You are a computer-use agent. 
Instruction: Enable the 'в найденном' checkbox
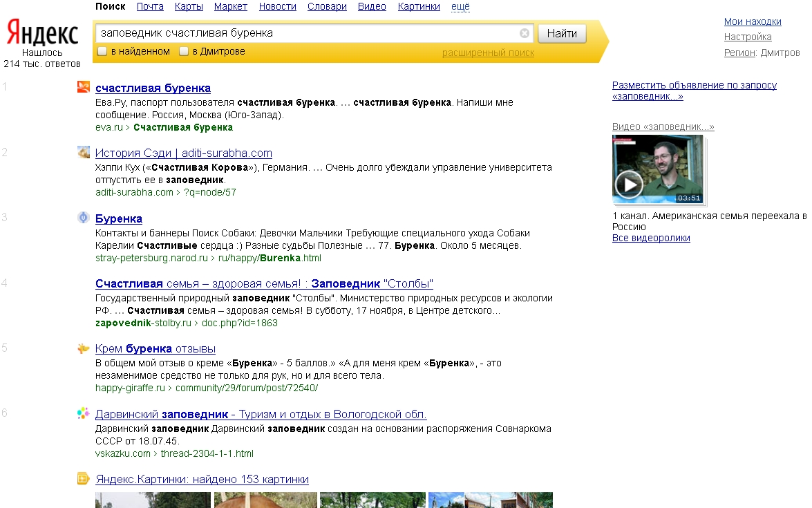point(102,51)
